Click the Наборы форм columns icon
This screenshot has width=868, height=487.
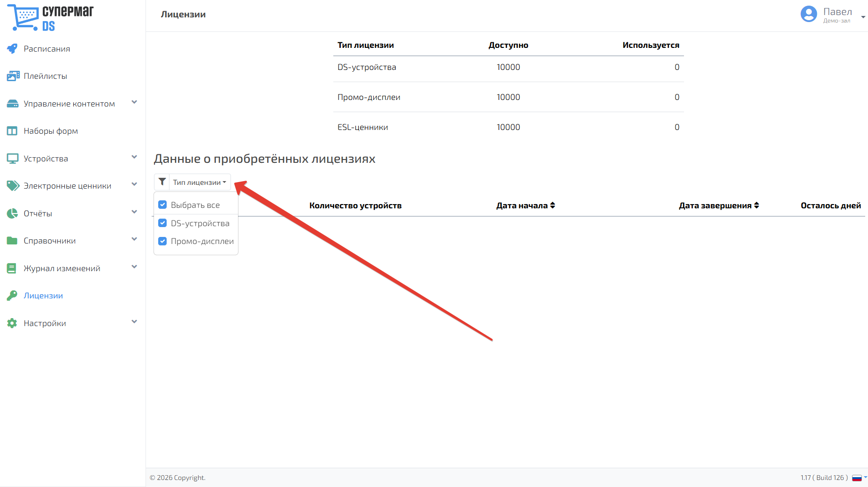tap(12, 131)
